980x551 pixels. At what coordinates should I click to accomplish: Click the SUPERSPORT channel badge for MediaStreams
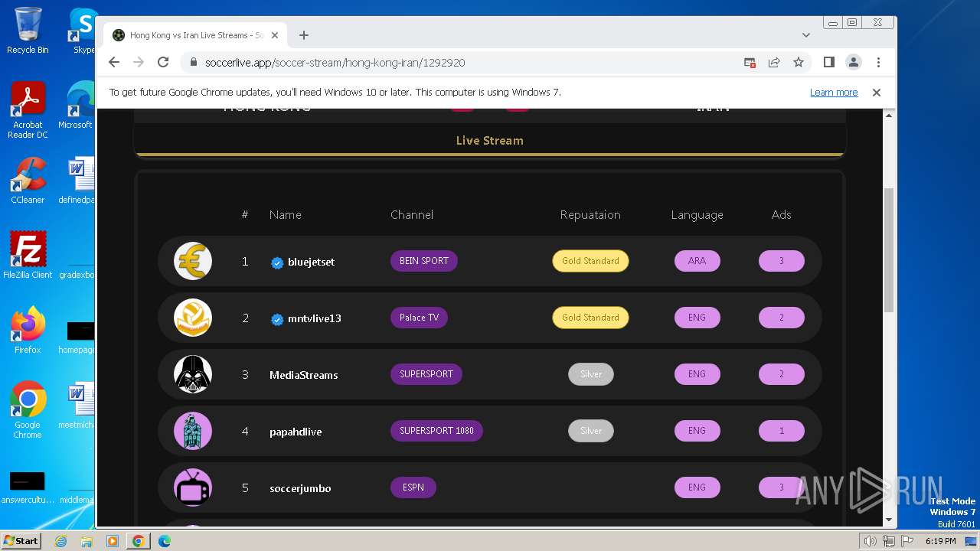tap(426, 374)
